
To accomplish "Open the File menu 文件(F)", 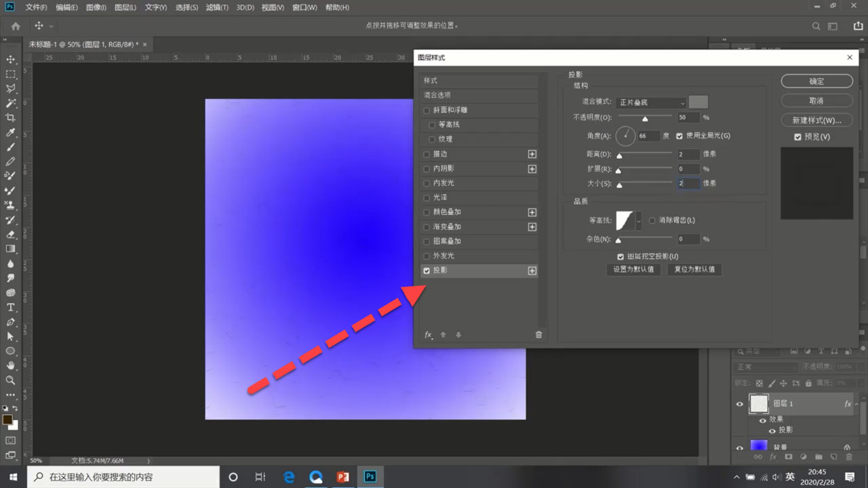I will (36, 7).
